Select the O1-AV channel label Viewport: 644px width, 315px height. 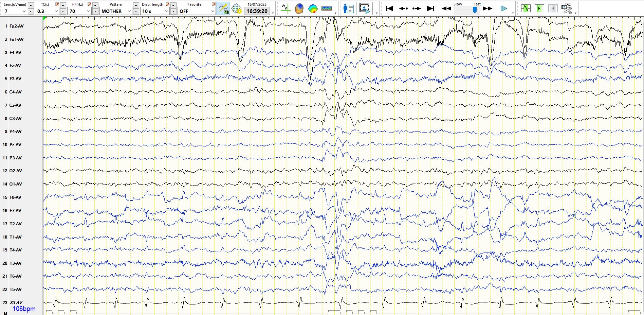[x=16, y=184]
